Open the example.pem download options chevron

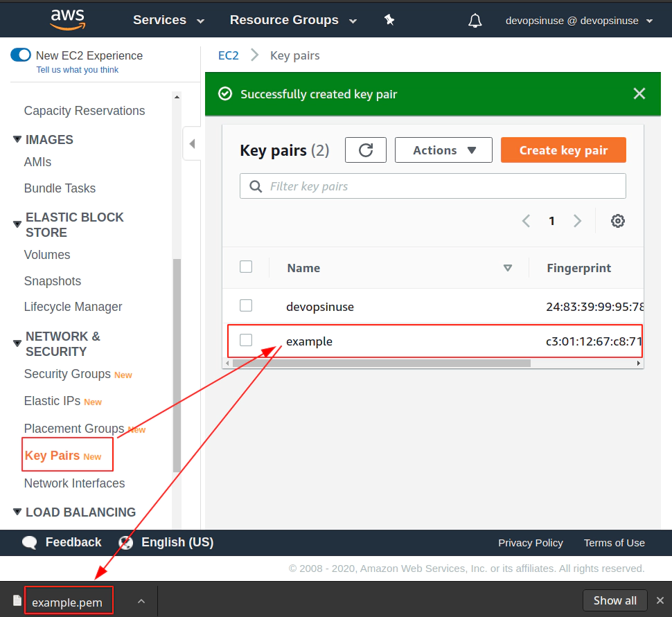click(141, 601)
